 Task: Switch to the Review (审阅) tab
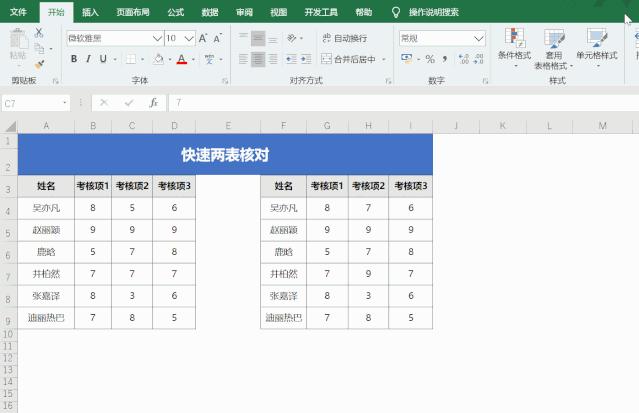pos(244,12)
